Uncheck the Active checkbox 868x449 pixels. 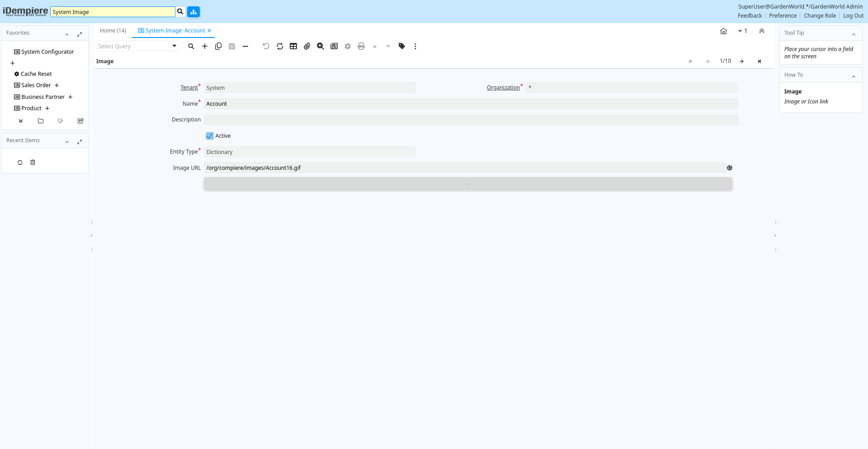[x=210, y=136]
